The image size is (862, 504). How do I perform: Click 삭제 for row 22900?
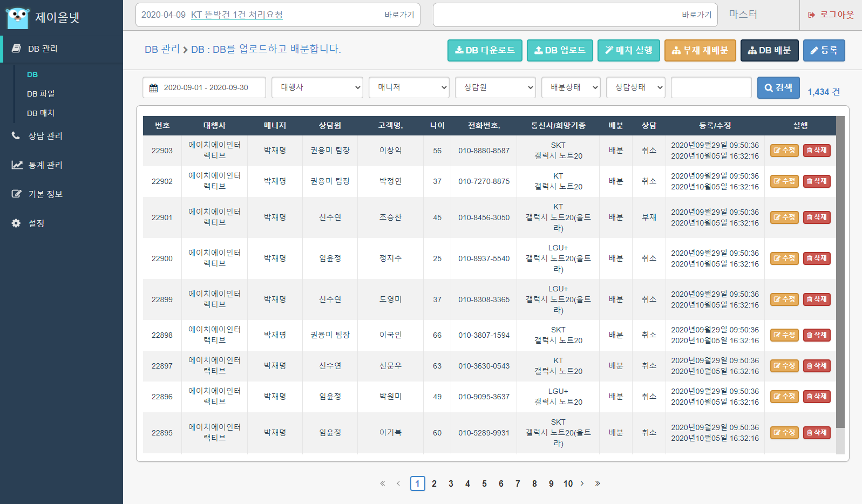(x=817, y=258)
